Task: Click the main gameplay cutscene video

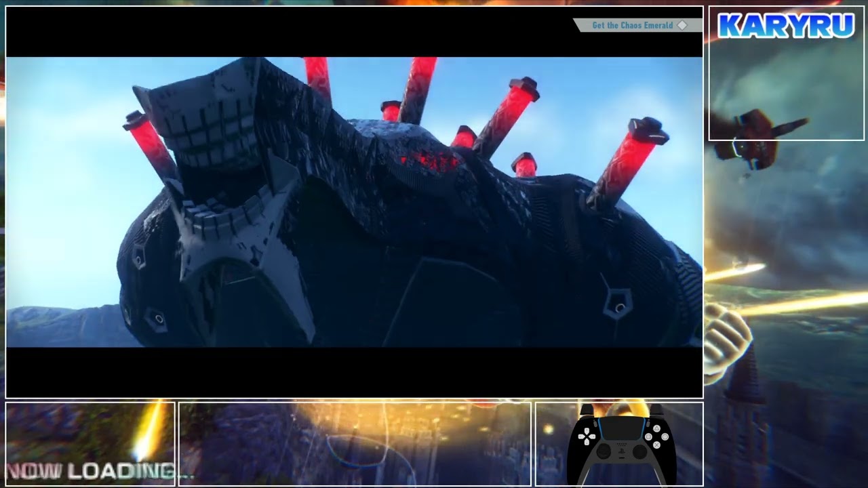Action: 354,202
